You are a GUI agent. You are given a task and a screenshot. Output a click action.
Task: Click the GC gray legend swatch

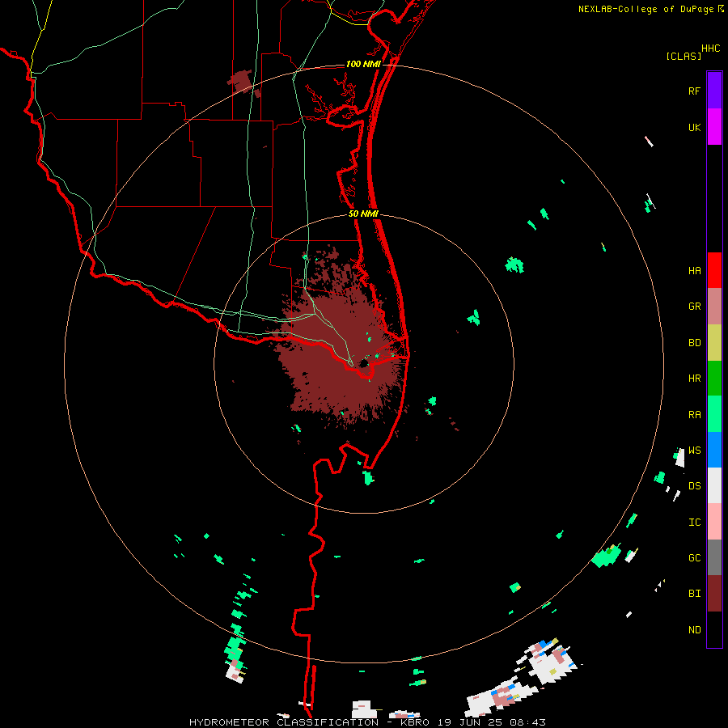tap(714, 557)
